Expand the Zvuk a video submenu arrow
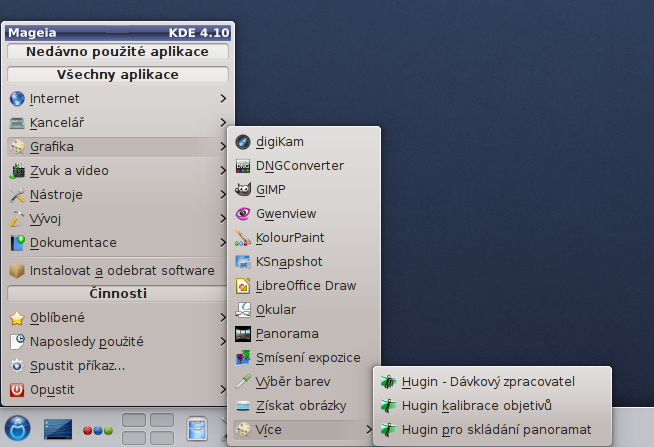The width and height of the screenshot is (654, 447). 223,171
